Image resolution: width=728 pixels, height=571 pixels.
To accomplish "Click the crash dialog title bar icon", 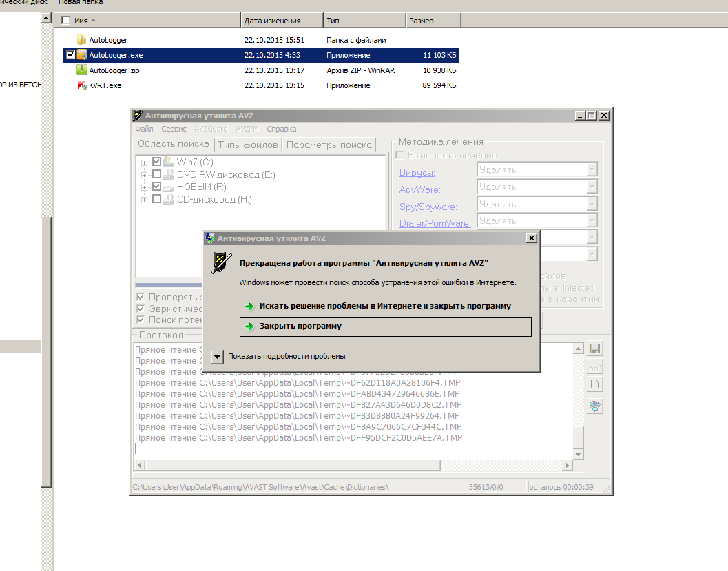I will click(x=210, y=238).
